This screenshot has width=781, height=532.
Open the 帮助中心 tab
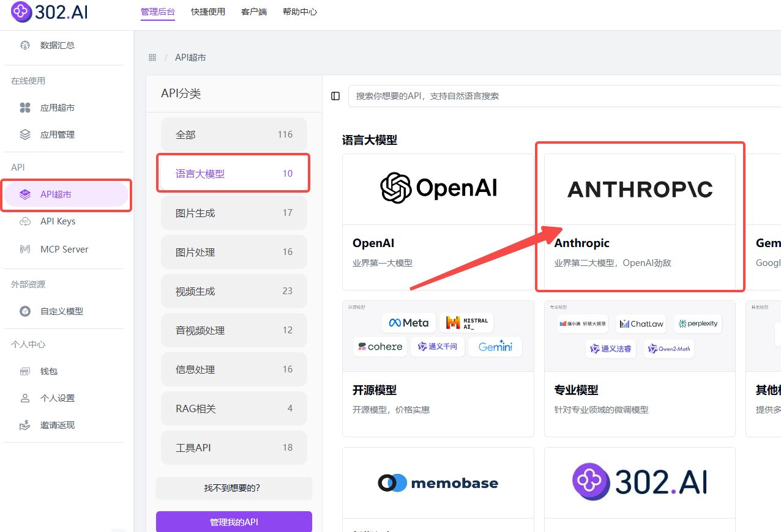(x=300, y=12)
